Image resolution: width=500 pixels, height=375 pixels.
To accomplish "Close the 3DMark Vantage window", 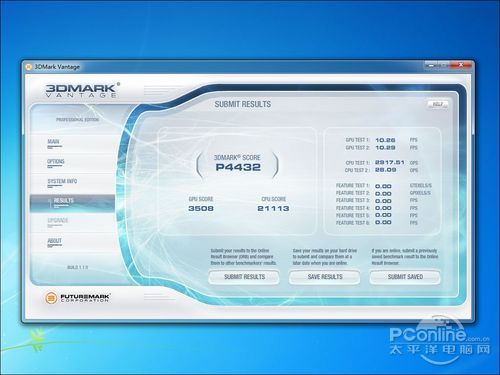I will pyautogui.click(x=462, y=65).
